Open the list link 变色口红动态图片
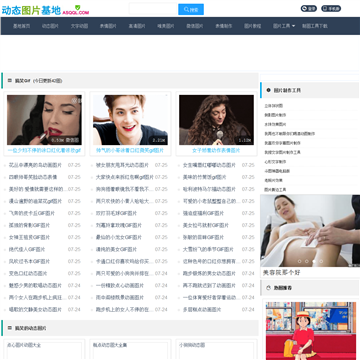The image size is (360, 360). point(28,273)
